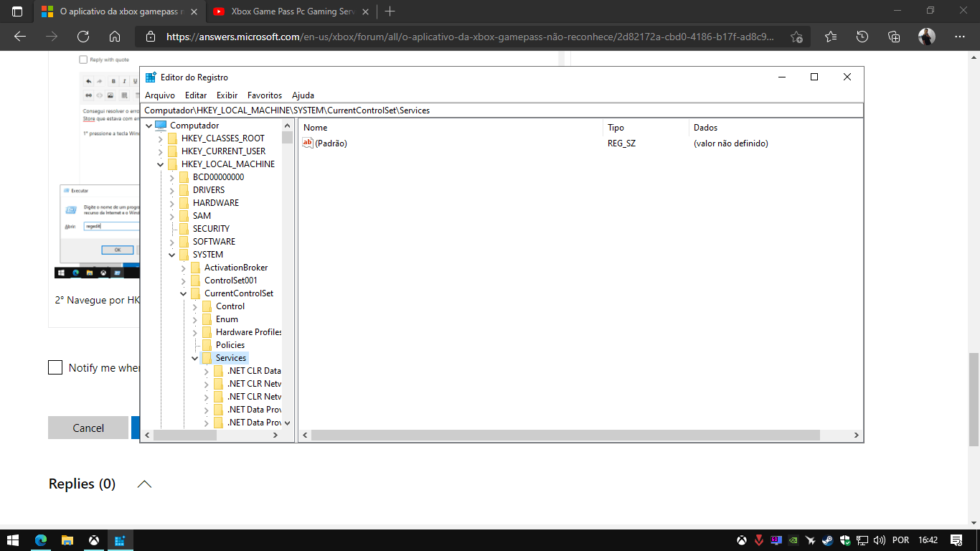The image size is (980, 551).
Task: Collapse the HKEY_LOCAL_MACHINE key
Action: click(x=160, y=164)
